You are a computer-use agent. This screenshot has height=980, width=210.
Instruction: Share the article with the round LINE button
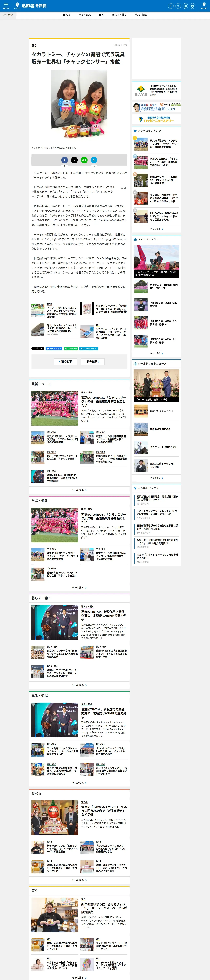pyautogui.click(x=84, y=160)
